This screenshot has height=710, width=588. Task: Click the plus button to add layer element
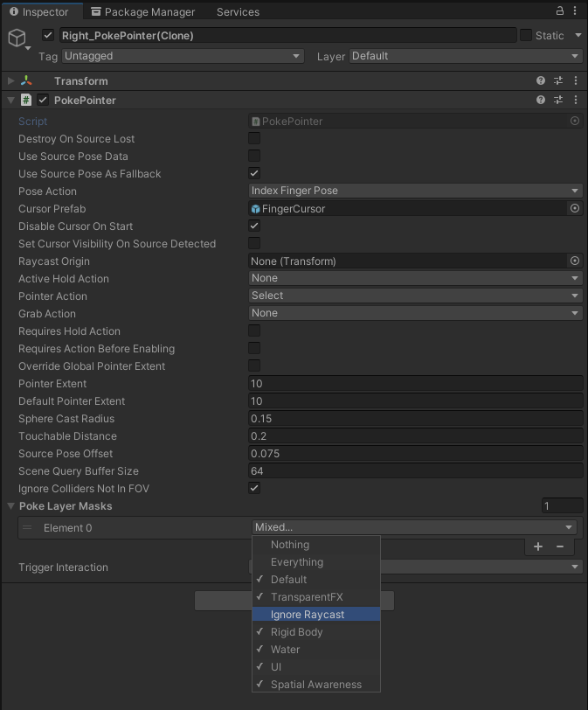pyautogui.click(x=538, y=546)
